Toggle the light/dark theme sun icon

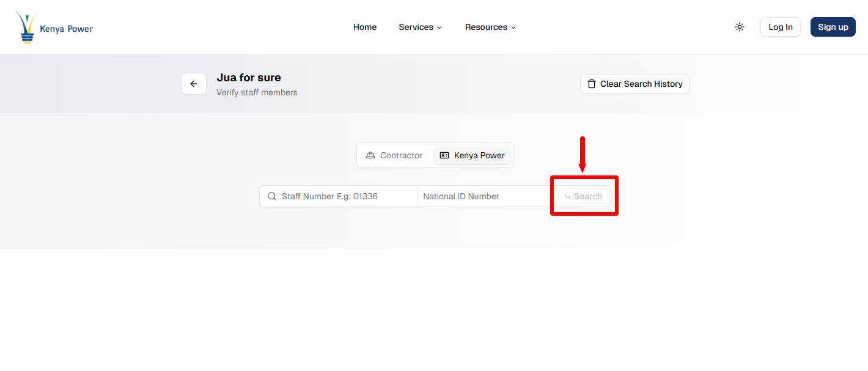[740, 27]
